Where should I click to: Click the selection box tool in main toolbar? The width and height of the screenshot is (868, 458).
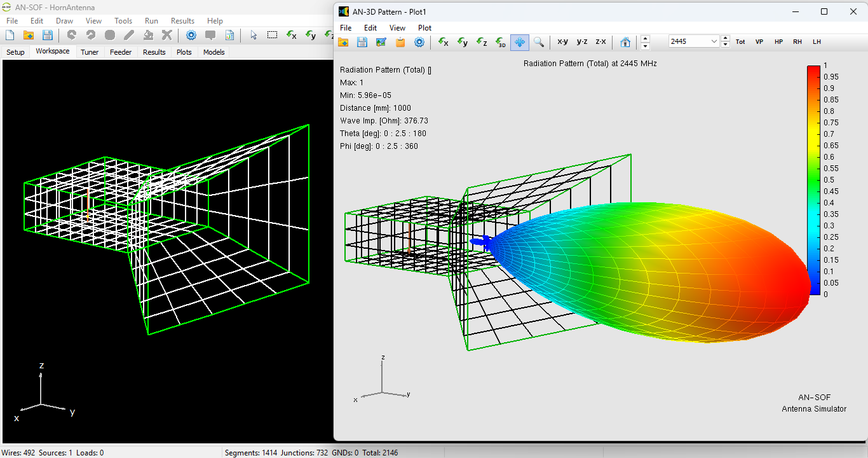(272, 36)
